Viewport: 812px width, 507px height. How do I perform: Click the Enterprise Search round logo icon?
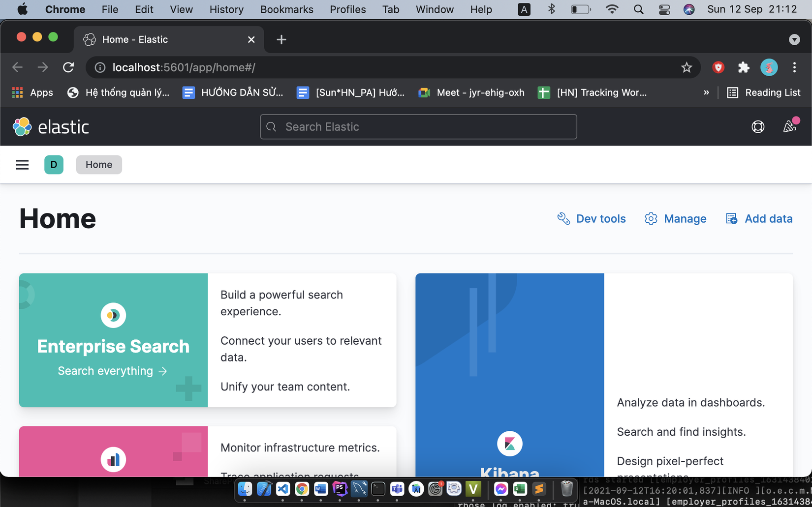click(x=113, y=315)
